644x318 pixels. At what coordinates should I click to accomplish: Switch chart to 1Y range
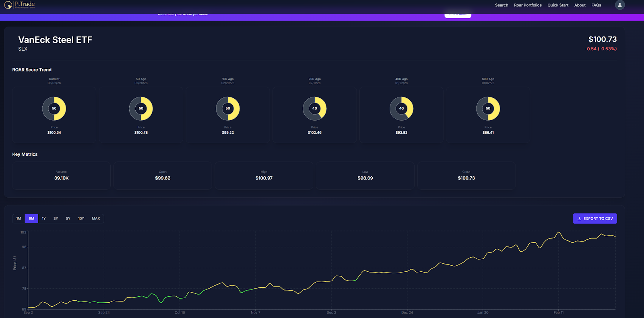tap(44, 219)
